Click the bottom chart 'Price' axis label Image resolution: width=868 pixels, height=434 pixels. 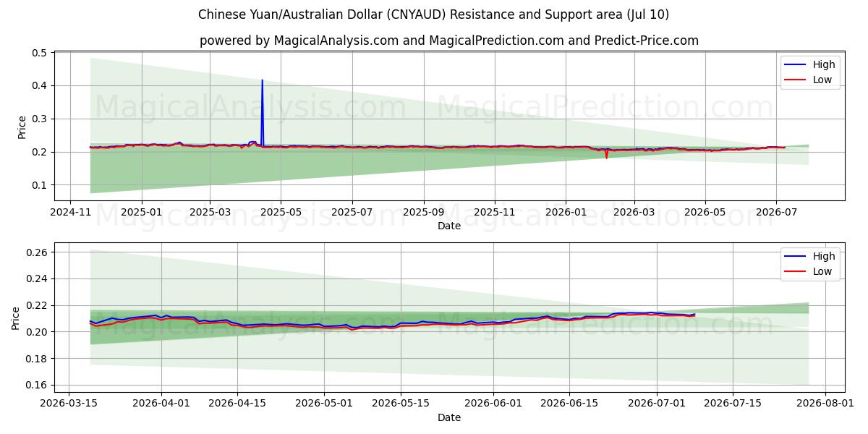[16, 318]
